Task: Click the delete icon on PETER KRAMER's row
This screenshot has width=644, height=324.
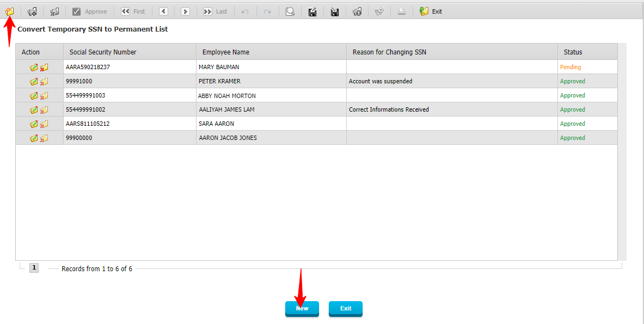Action: pyautogui.click(x=43, y=81)
